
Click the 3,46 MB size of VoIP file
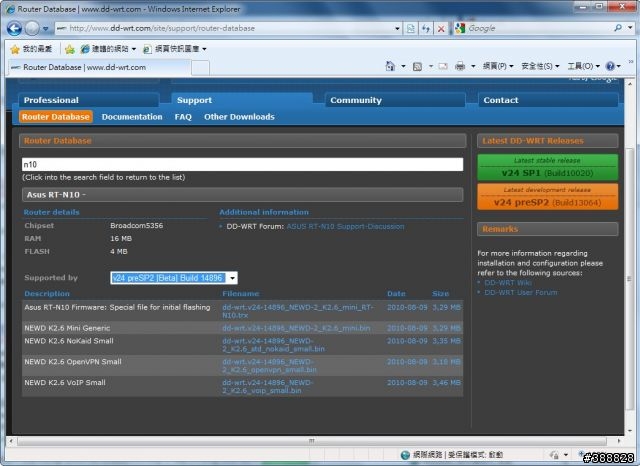(447, 383)
